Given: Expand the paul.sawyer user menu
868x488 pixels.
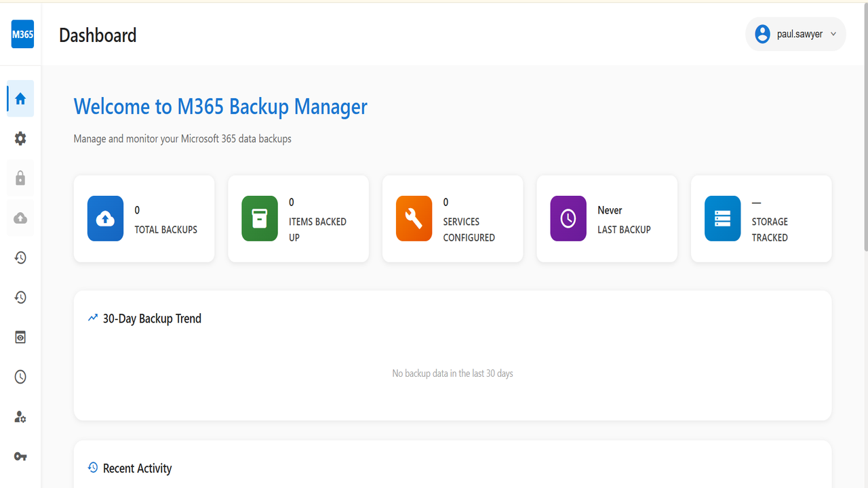Looking at the screenshot, I should click(x=795, y=34).
